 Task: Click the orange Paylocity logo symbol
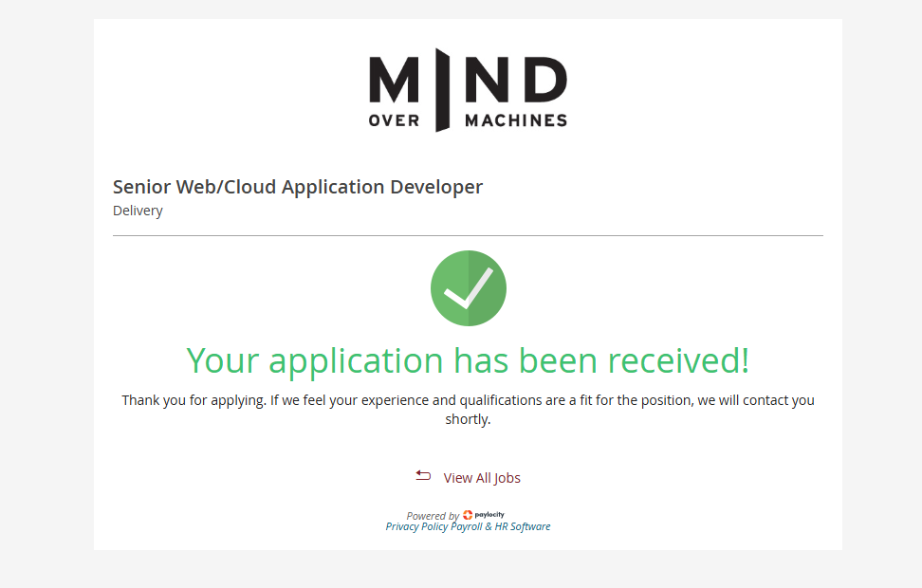468,515
